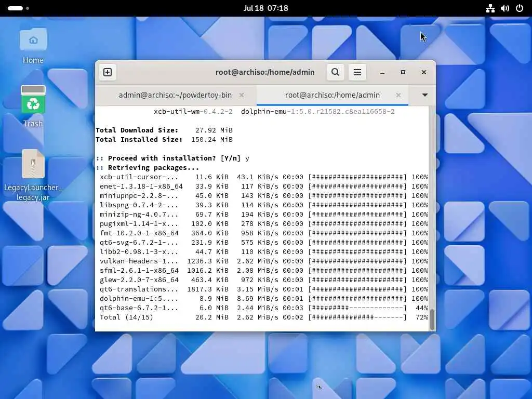532x399 pixels.
Task: Click 'miniupnpc-2.2.8-...' package name
Action: [x=139, y=196]
